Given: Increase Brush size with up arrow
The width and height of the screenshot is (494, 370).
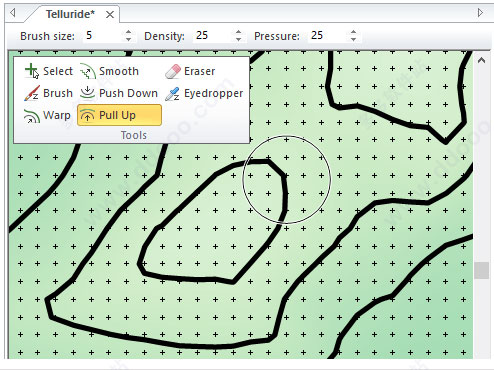Looking at the screenshot, I should [128, 32].
